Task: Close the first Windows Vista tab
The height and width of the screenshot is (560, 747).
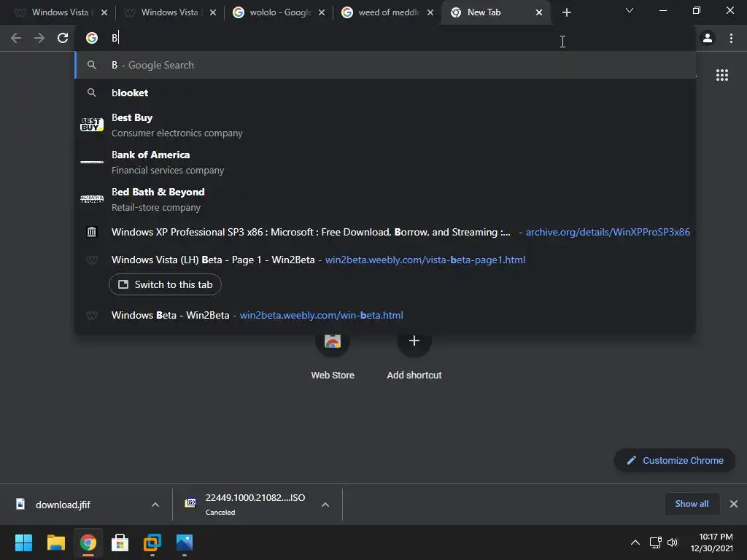Action: click(104, 12)
